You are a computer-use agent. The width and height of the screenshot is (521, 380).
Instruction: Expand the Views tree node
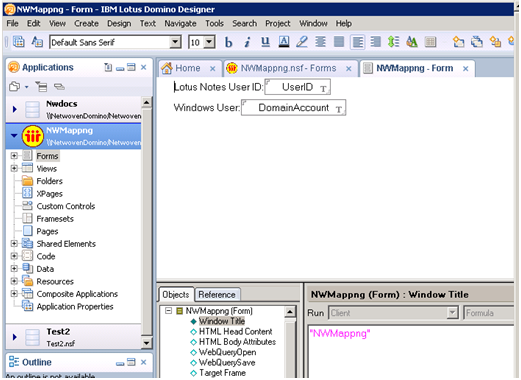click(x=14, y=168)
